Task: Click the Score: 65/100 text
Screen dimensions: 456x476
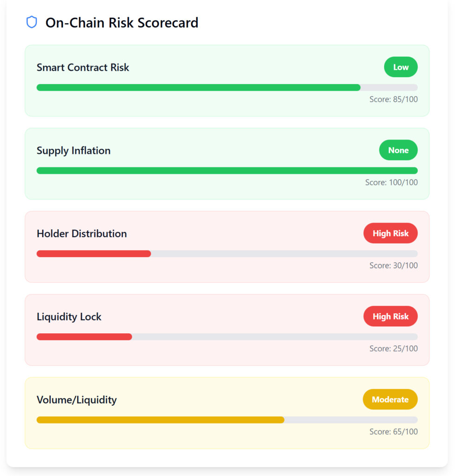Action: pyautogui.click(x=393, y=432)
